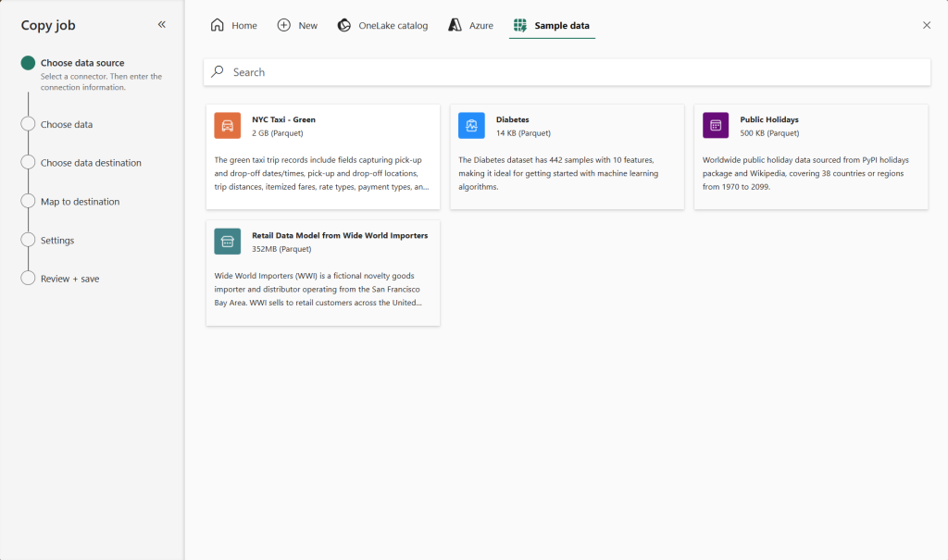Click into the Search input field
Image resolution: width=948 pixels, height=560 pixels.
[574, 72]
